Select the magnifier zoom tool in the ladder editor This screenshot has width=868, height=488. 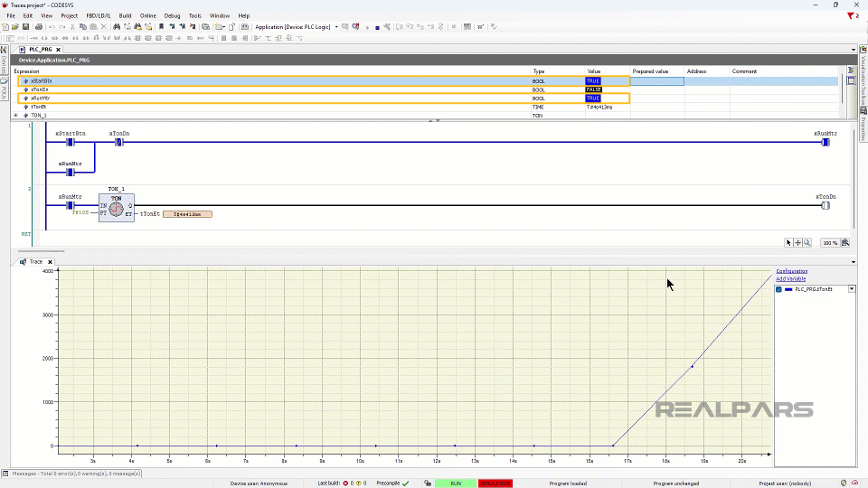807,242
